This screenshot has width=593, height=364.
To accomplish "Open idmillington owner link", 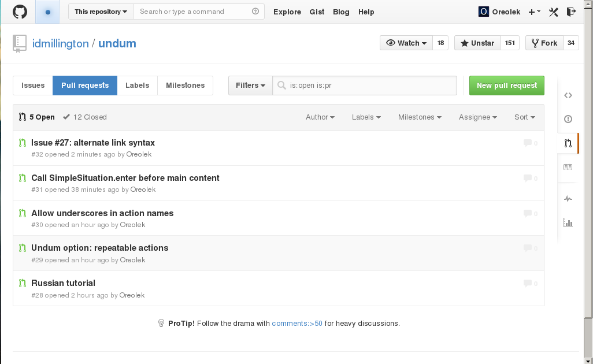I will tap(61, 43).
